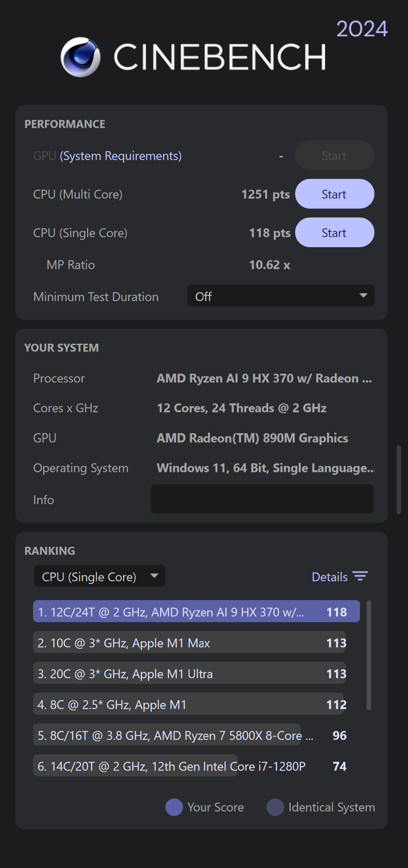Click the Details filter lines icon

(x=360, y=576)
